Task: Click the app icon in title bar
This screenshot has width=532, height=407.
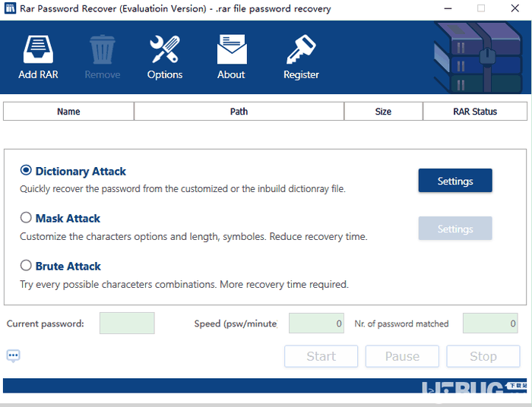Action: pyautogui.click(x=10, y=8)
